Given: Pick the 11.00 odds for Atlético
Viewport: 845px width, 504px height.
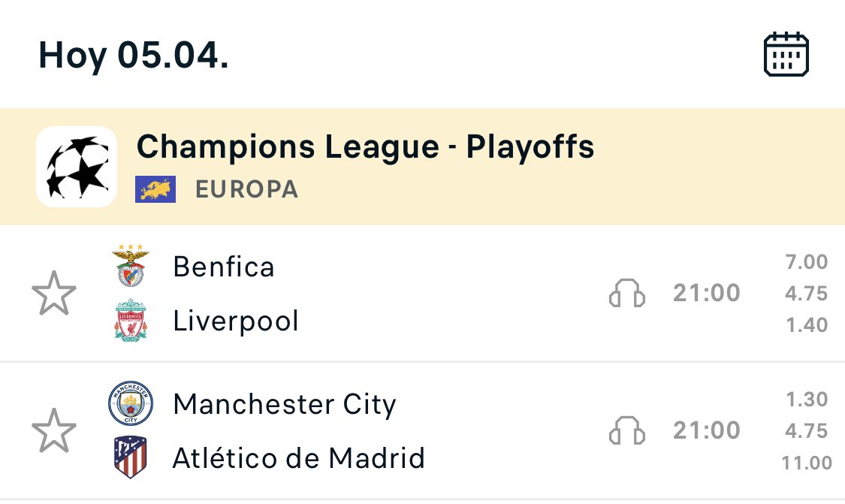Looking at the screenshot, I should tap(805, 463).
